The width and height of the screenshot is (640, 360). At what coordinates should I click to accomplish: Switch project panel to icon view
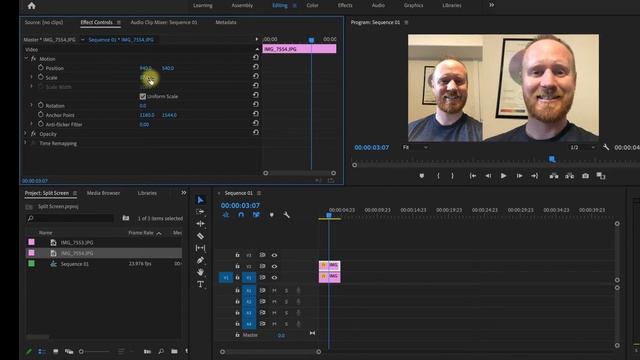pos(56,351)
